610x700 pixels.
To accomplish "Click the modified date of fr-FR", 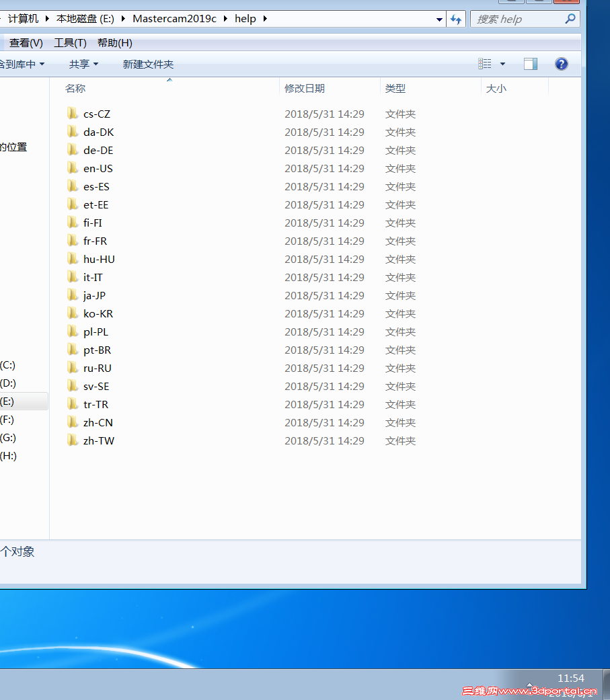I will point(324,241).
